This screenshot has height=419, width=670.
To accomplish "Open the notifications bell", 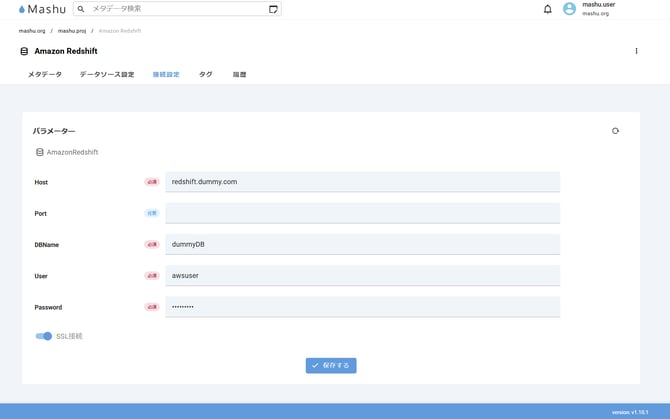I will (547, 9).
